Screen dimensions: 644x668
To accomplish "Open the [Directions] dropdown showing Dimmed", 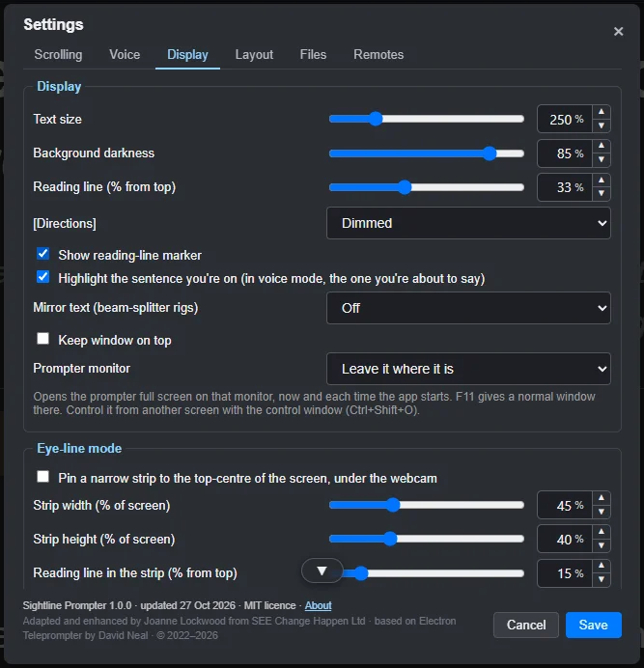I will pyautogui.click(x=468, y=223).
